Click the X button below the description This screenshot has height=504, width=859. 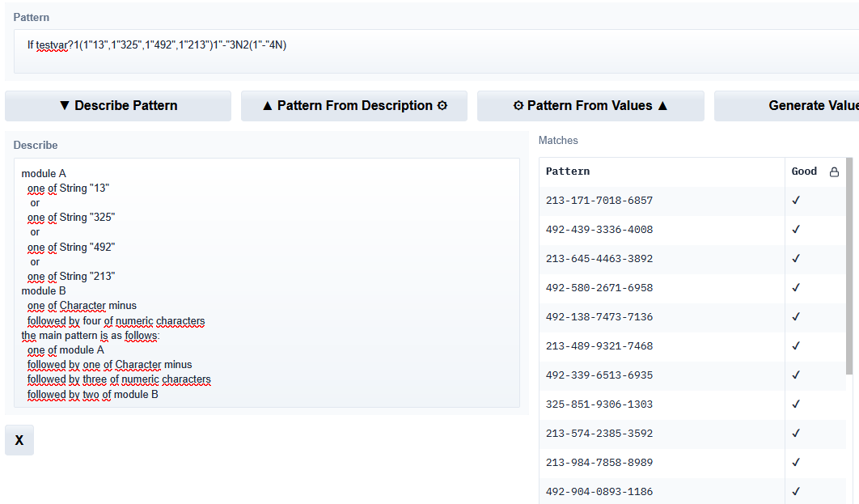tap(19, 441)
